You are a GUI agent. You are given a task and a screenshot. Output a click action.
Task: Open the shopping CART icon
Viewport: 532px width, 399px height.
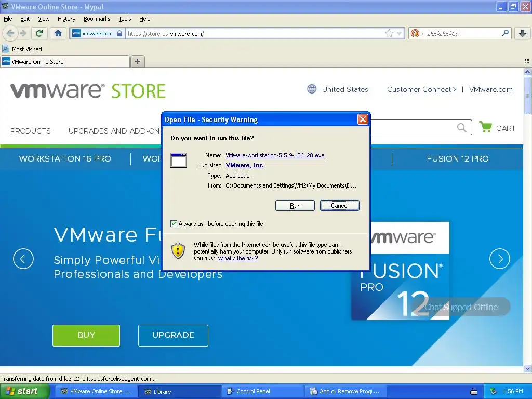(486, 127)
